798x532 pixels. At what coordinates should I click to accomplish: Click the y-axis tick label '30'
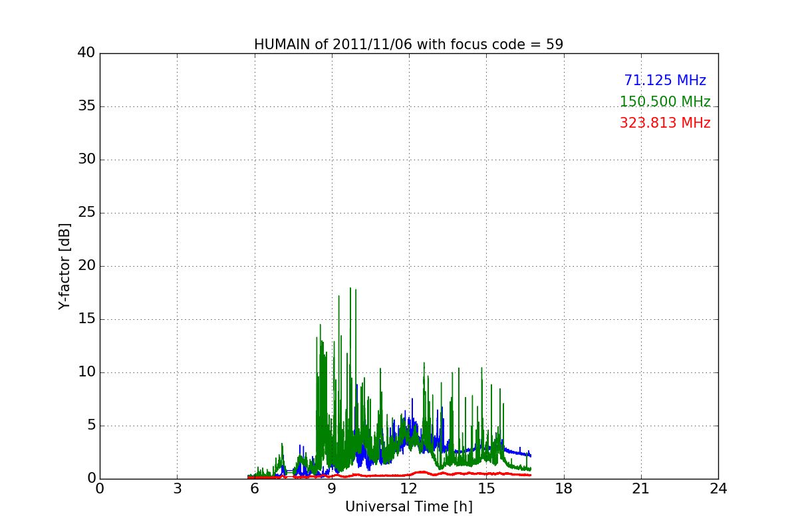(x=86, y=160)
